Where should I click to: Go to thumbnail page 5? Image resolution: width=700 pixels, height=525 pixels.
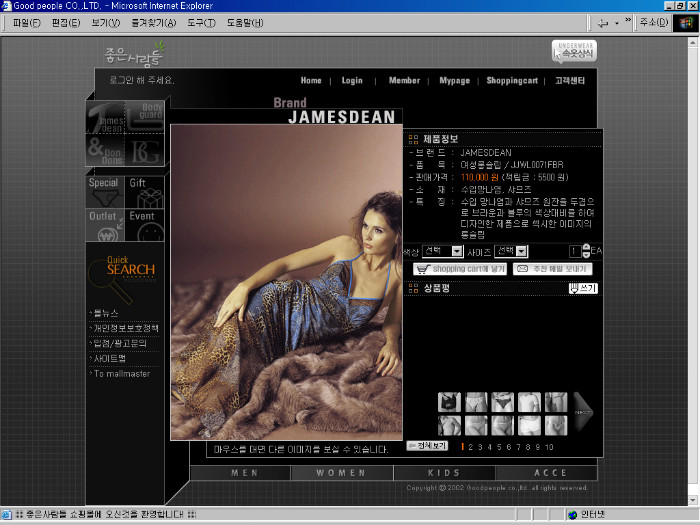[499, 447]
